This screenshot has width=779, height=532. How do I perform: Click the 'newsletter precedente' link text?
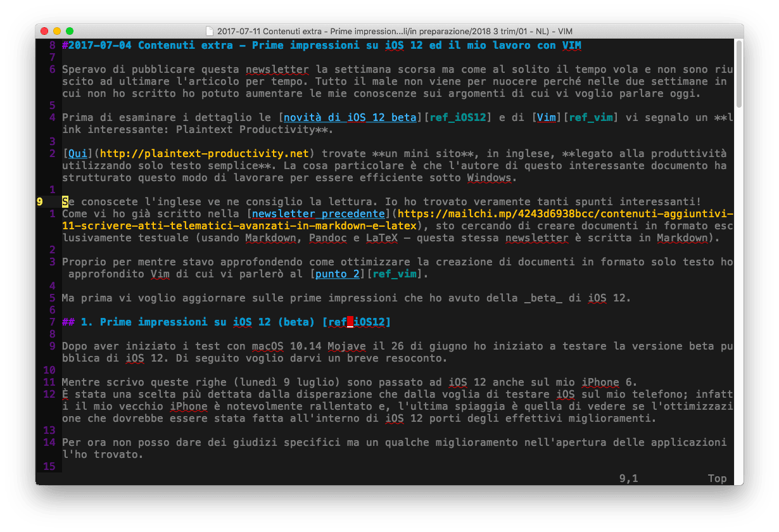(x=319, y=214)
